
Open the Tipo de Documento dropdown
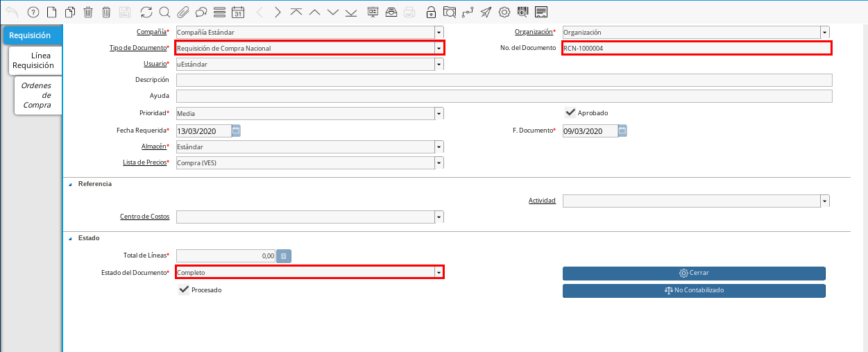point(439,48)
